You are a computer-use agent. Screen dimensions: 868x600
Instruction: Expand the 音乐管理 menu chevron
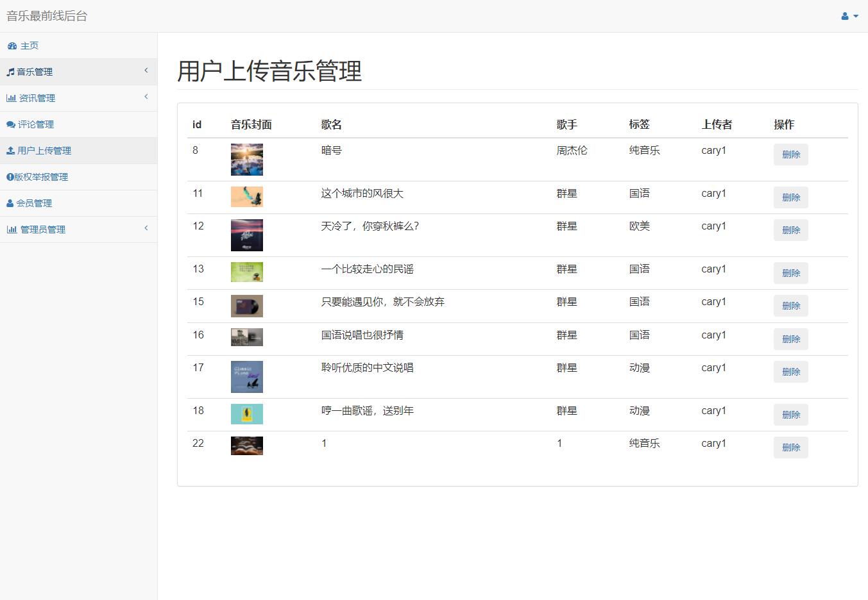(x=146, y=71)
